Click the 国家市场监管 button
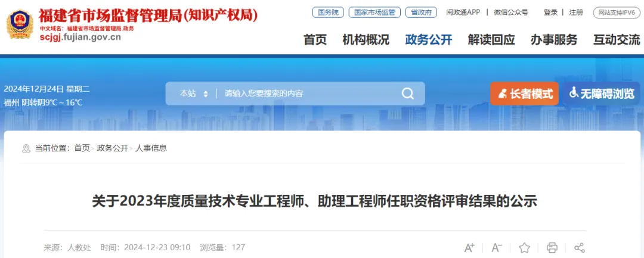Image resolution: width=644 pixels, height=258 pixels. point(374,13)
